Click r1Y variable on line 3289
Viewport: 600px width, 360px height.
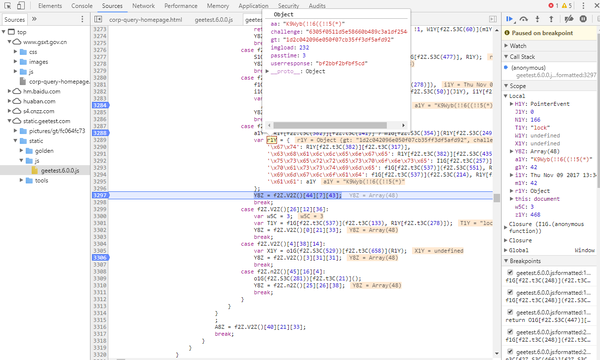coord(272,140)
